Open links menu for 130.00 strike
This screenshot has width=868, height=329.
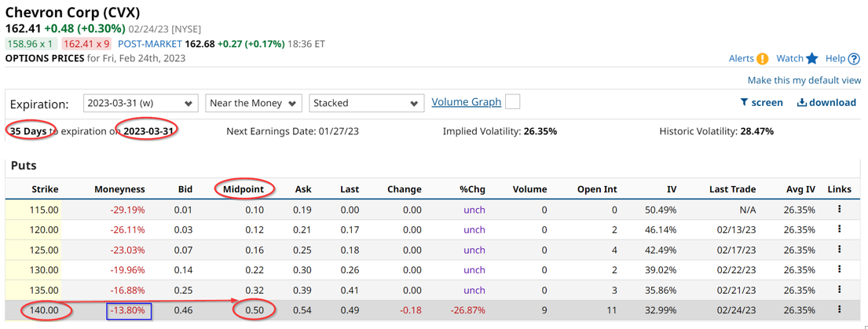pos(839,269)
